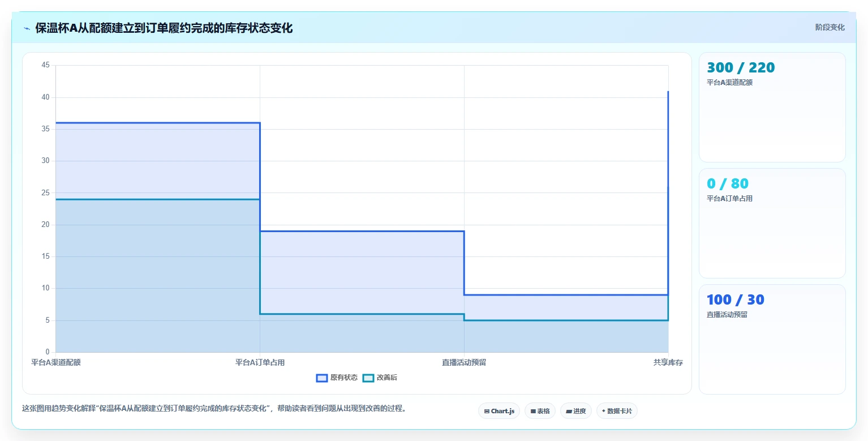Click the 平台A订单占用 x-axis label
Image resolution: width=868 pixels, height=441 pixels.
pyautogui.click(x=260, y=362)
